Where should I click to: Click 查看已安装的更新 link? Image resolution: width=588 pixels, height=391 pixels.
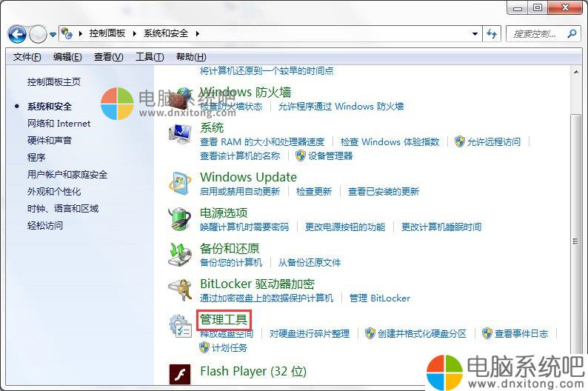click(384, 192)
